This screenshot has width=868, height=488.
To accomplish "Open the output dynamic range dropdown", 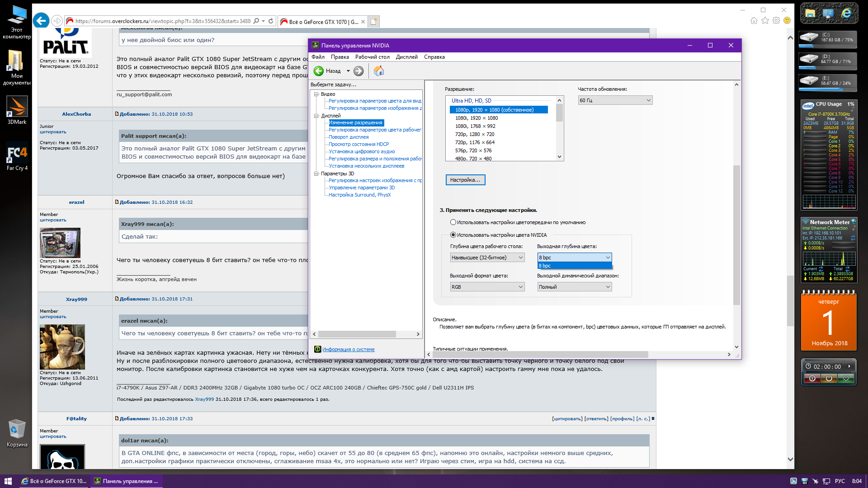I will [x=574, y=287].
